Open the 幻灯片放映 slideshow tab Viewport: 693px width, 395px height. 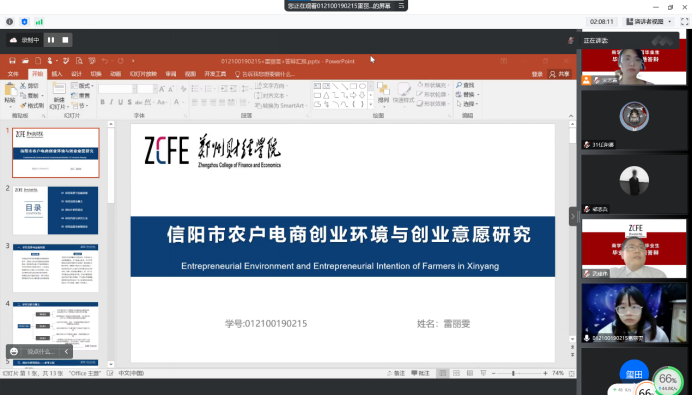(143, 74)
